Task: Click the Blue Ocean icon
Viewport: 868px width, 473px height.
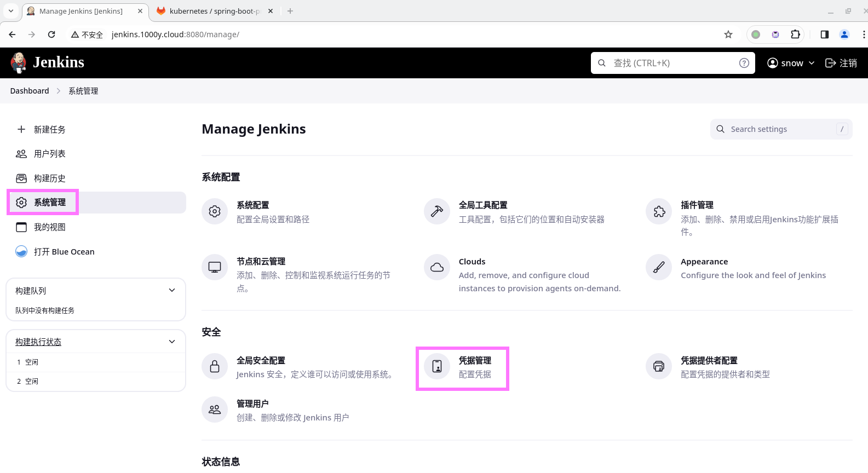Action: (21, 251)
